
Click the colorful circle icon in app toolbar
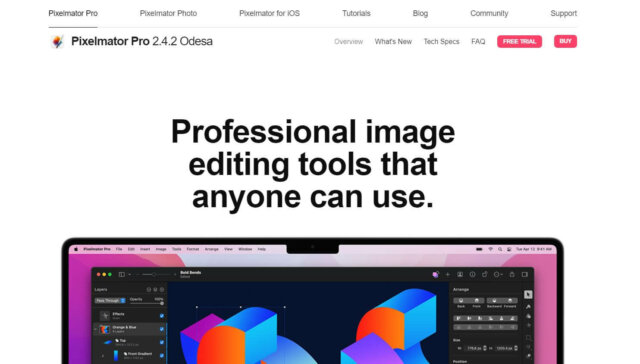436,275
